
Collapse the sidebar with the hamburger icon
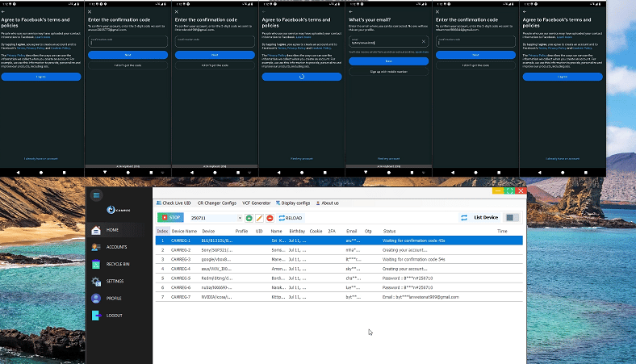(97, 195)
